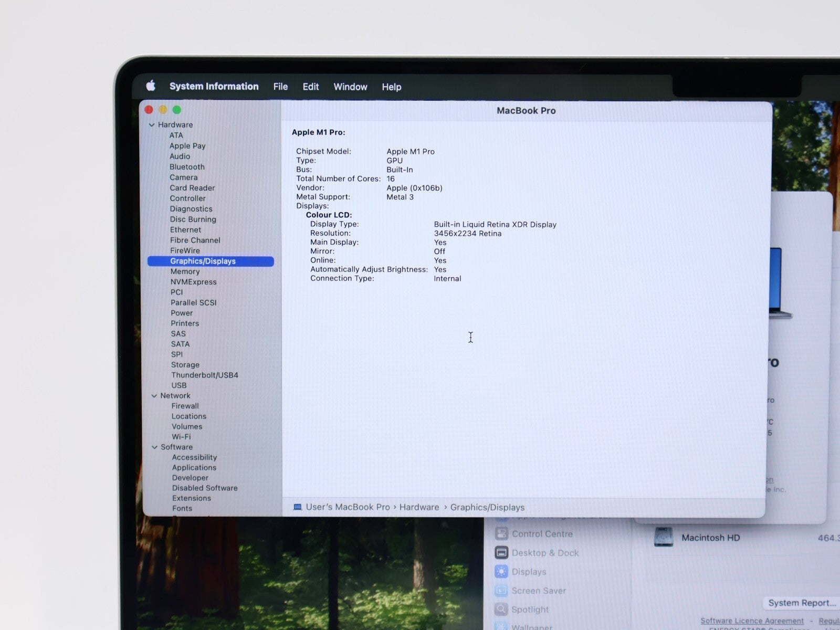Open the Help menu
The width and height of the screenshot is (840, 630).
(x=391, y=87)
